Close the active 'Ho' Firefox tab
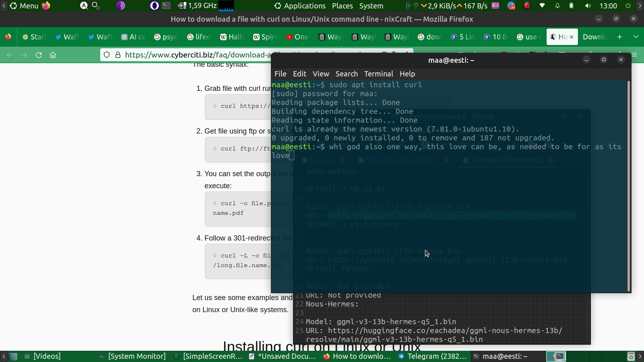This screenshot has height=362, width=644. tap(572, 37)
